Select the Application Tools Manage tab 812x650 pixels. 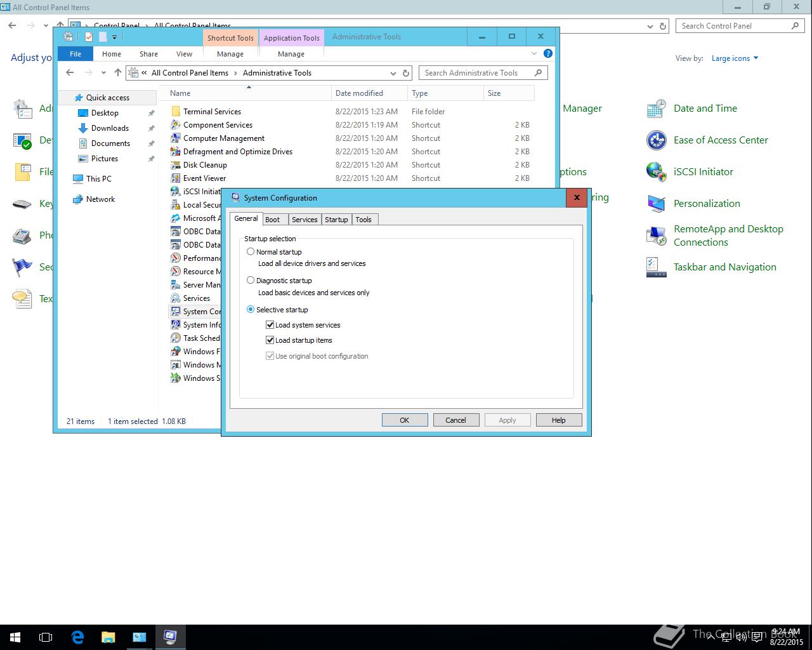pos(291,54)
